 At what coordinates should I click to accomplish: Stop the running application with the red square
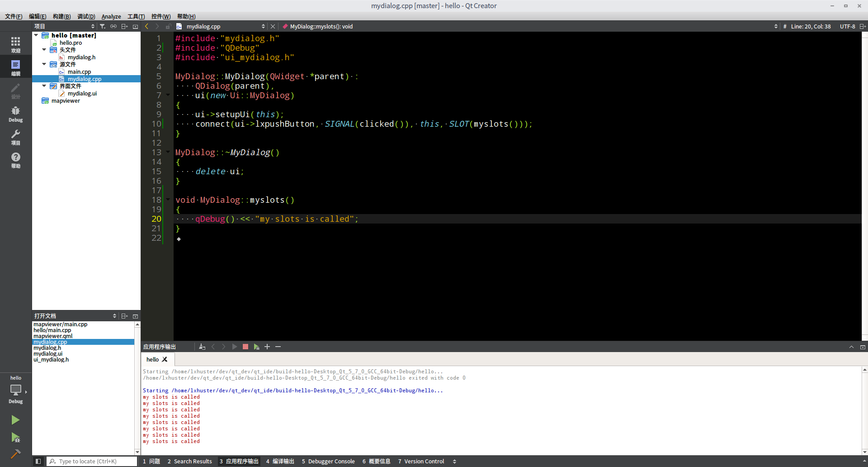(245, 347)
